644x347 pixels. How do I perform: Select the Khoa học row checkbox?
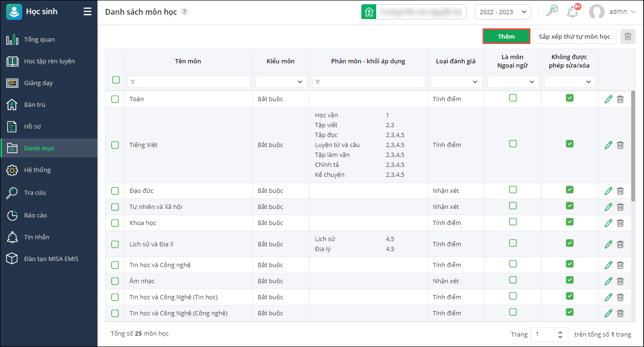pyautogui.click(x=115, y=223)
